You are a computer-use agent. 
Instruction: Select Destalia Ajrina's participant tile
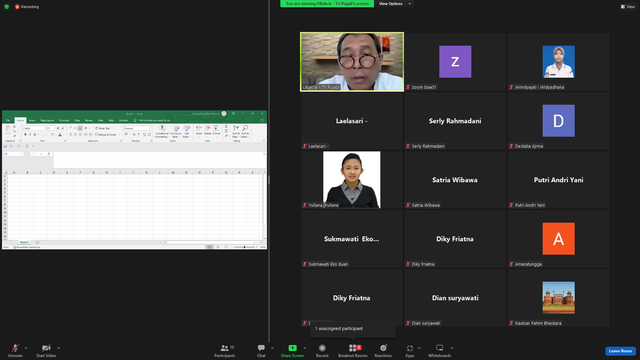click(x=558, y=121)
